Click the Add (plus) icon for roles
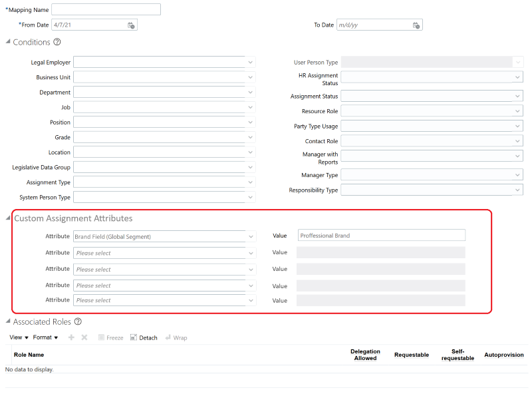Screen dimensions: 532x394 pos(70,337)
